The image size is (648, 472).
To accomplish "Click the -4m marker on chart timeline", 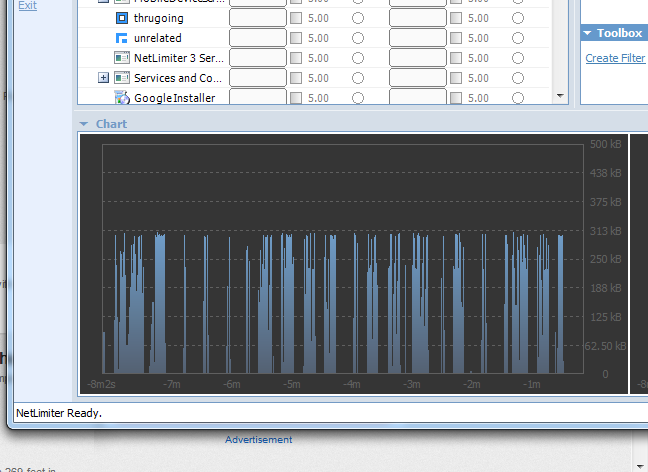I will tap(352, 384).
